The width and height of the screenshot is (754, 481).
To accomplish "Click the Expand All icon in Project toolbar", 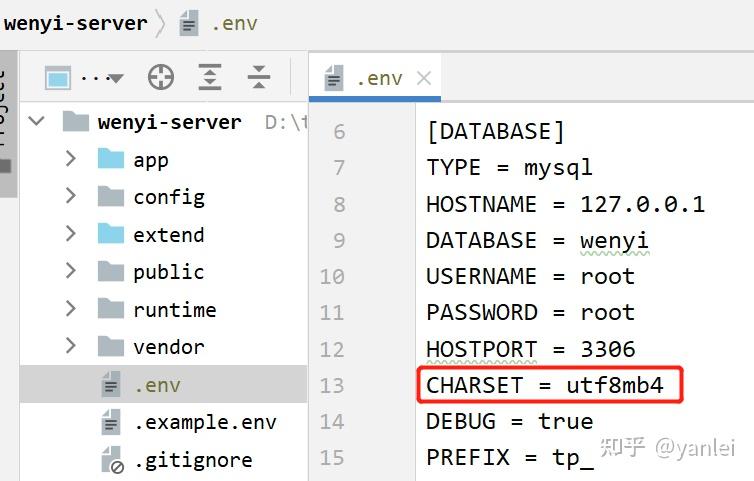I will tap(210, 77).
